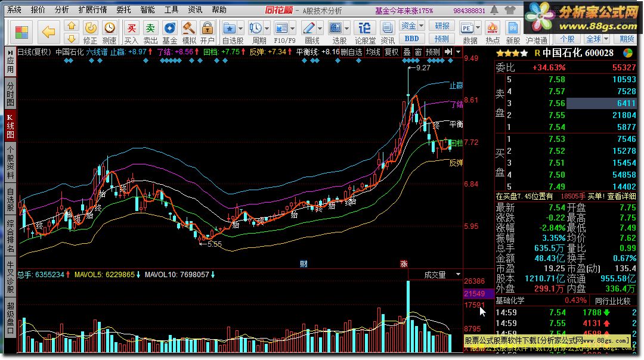Click the 期货 button

click(627, 39)
